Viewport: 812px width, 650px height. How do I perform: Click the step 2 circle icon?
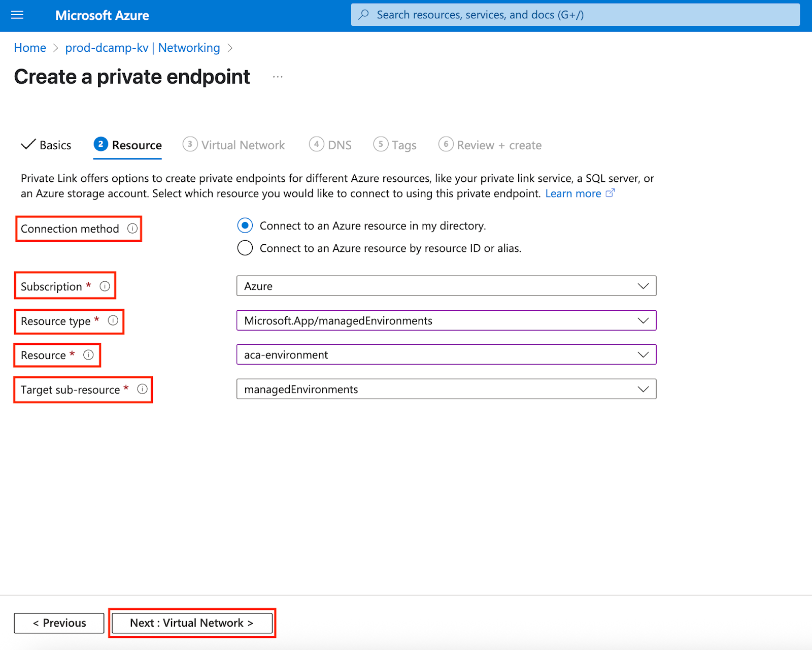click(100, 144)
